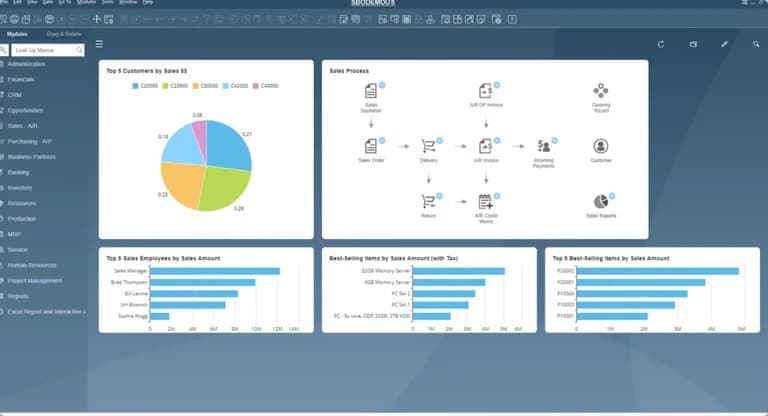The height and width of the screenshot is (416, 768).
Task: Click the PC Set 2 bar
Action: 444,294
